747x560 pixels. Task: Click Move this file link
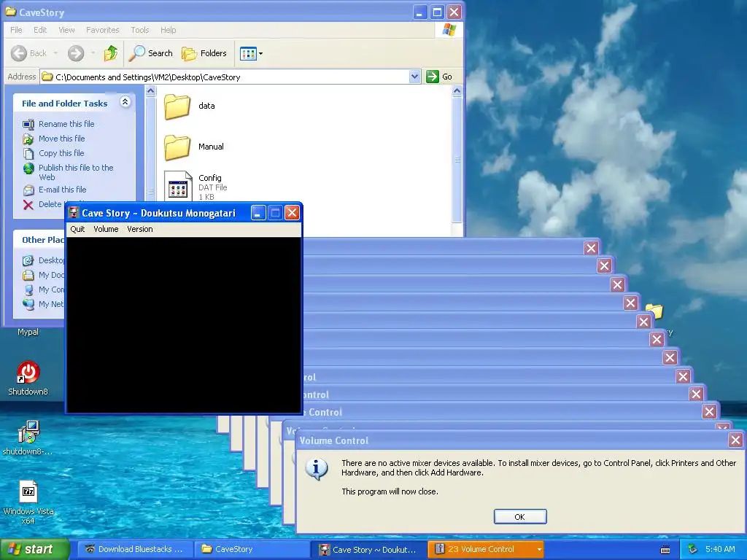tap(61, 139)
